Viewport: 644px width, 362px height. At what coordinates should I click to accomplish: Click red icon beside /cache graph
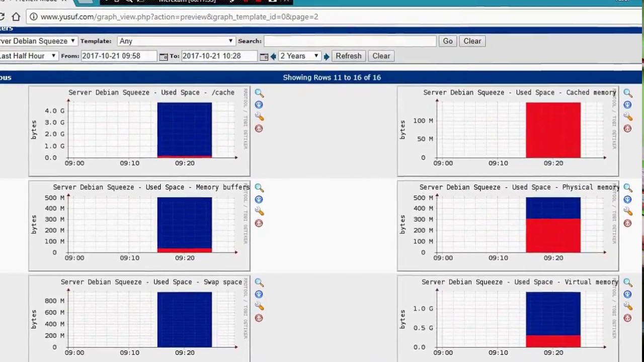tap(259, 129)
